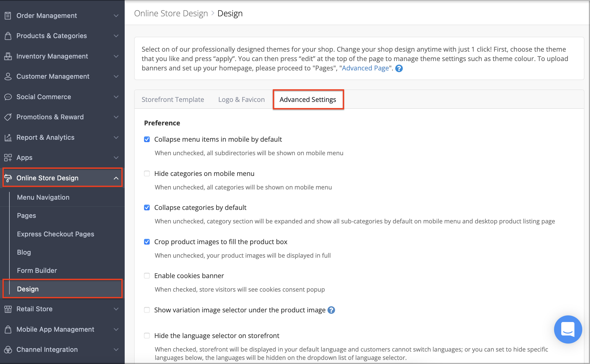Select Express Checkout Pages in sidebar

(55, 234)
